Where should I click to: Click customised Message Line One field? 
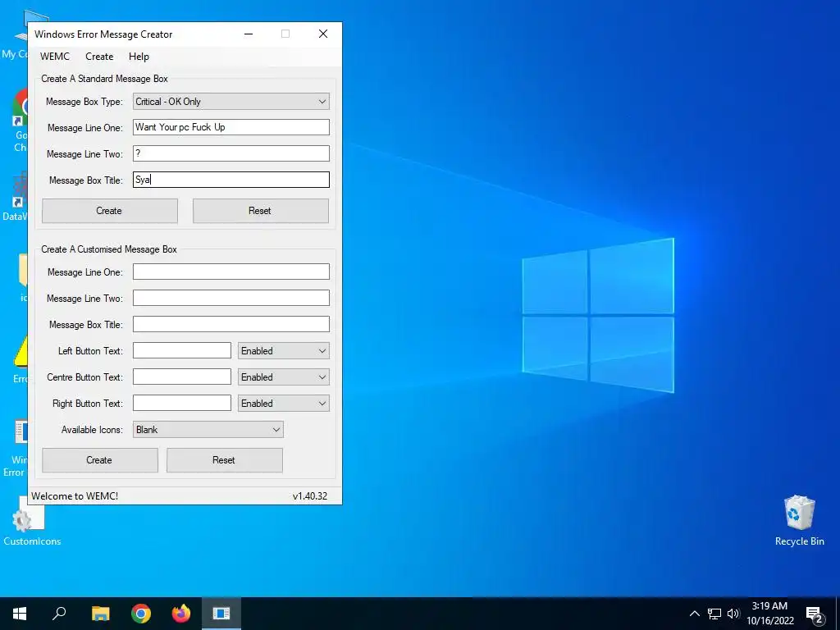pyautogui.click(x=231, y=272)
